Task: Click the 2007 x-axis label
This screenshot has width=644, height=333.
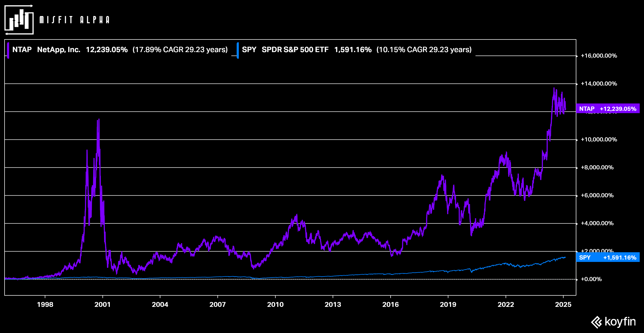Action: point(218,305)
